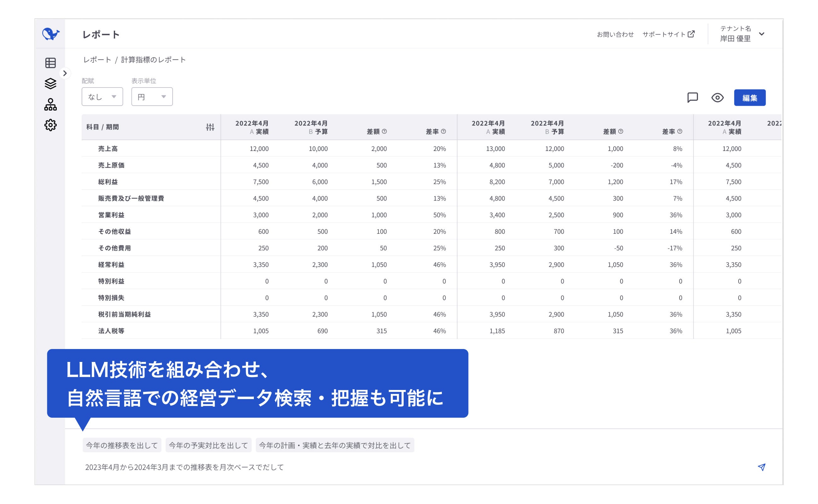
Task: Select the 今年の予実対比を出して suggestion chip
Action: (x=208, y=445)
